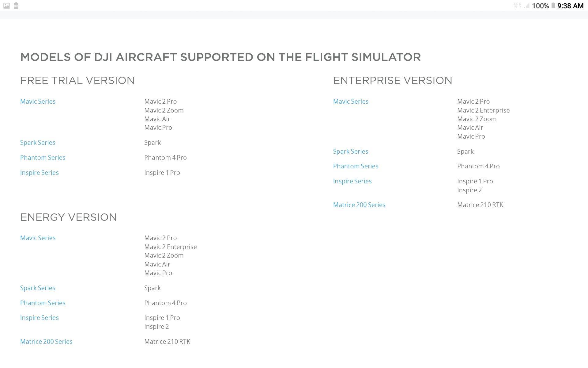The image size is (588, 368).
Task: Open Spark Series link under Enterprise Version
Action: tap(350, 151)
